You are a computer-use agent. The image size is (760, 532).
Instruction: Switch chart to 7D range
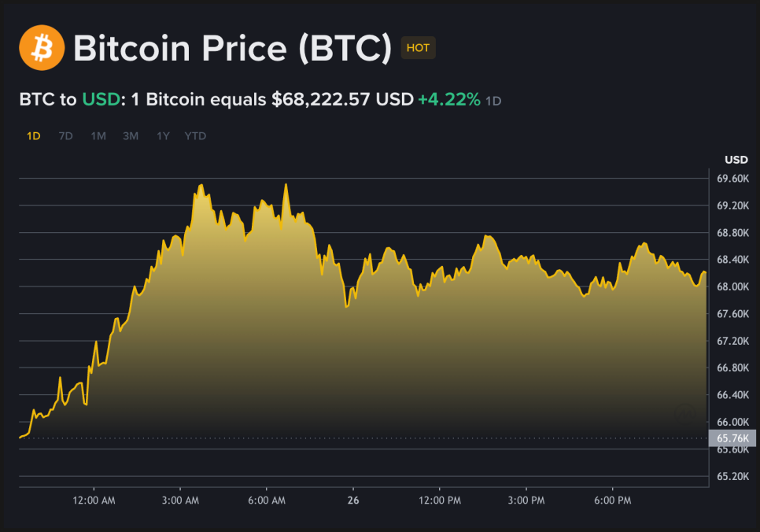[65, 136]
